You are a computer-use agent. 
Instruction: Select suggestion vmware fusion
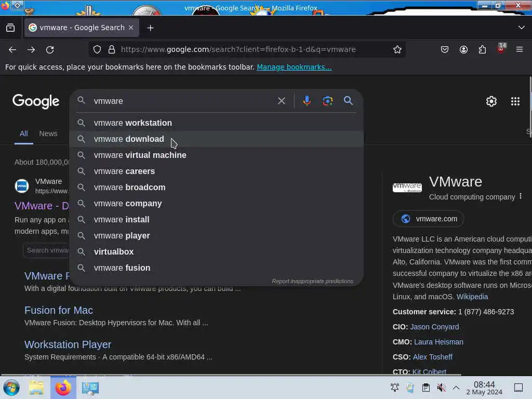pos(217,268)
